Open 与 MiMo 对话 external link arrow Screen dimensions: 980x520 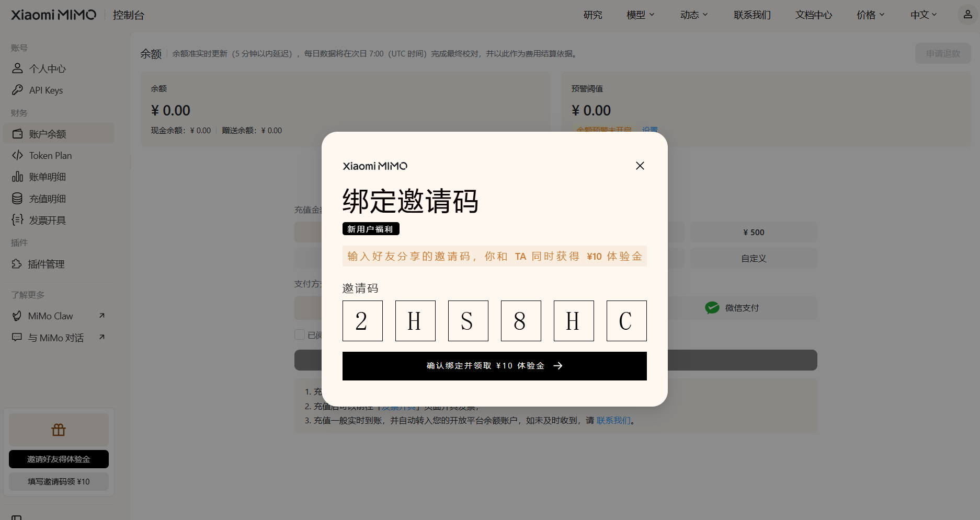(102, 337)
